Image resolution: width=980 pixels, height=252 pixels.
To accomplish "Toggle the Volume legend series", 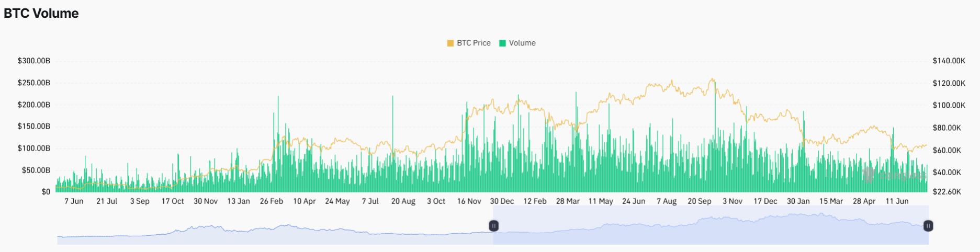I will (x=517, y=43).
